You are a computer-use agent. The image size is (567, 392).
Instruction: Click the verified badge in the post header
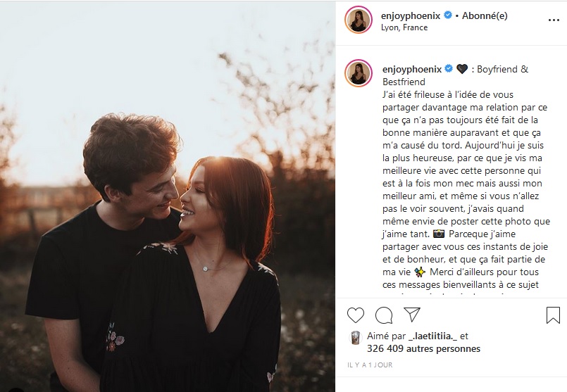tap(447, 16)
